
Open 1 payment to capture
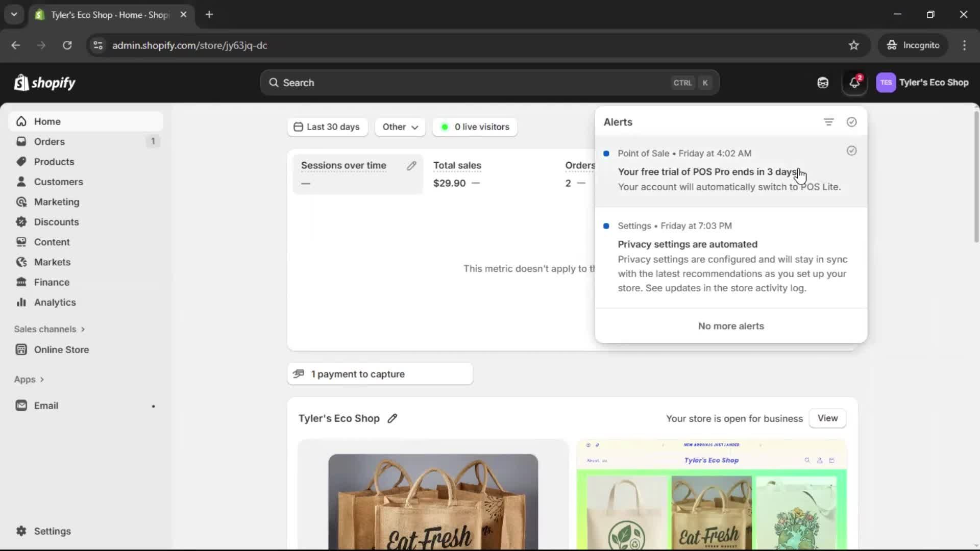(x=380, y=374)
